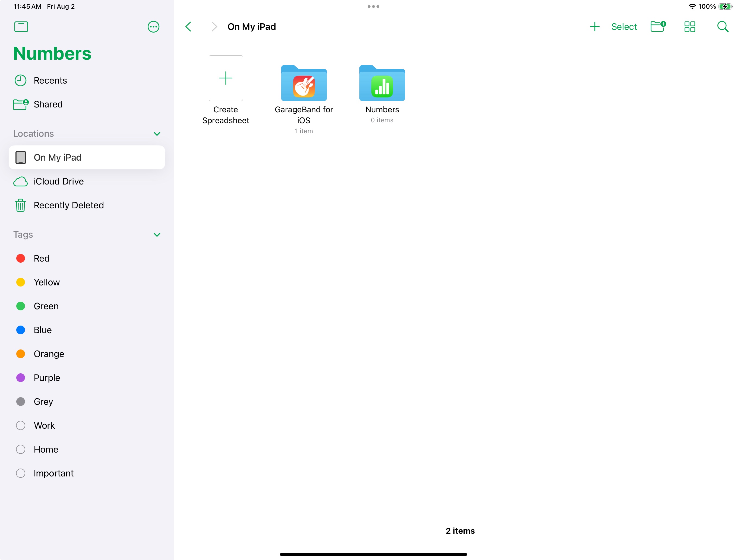Open search with magnifying glass
Screen dimensions: 747x560
[722, 27]
